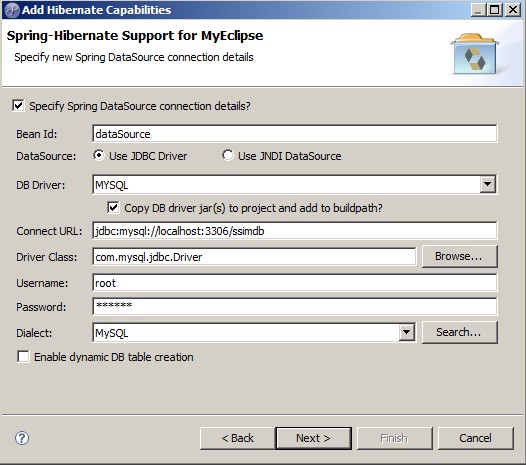Expand the Dialect dropdown list
The image size is (526, 465).
pos(406,332)
